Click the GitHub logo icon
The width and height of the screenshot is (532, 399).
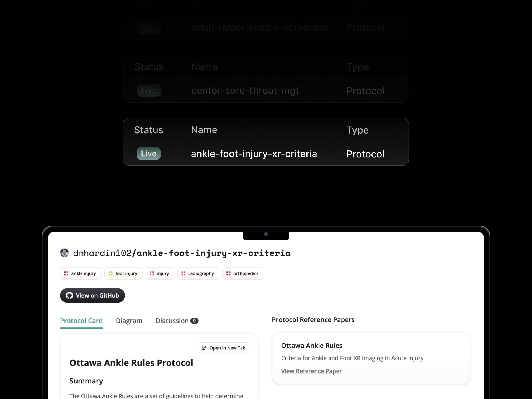(69, 296)
